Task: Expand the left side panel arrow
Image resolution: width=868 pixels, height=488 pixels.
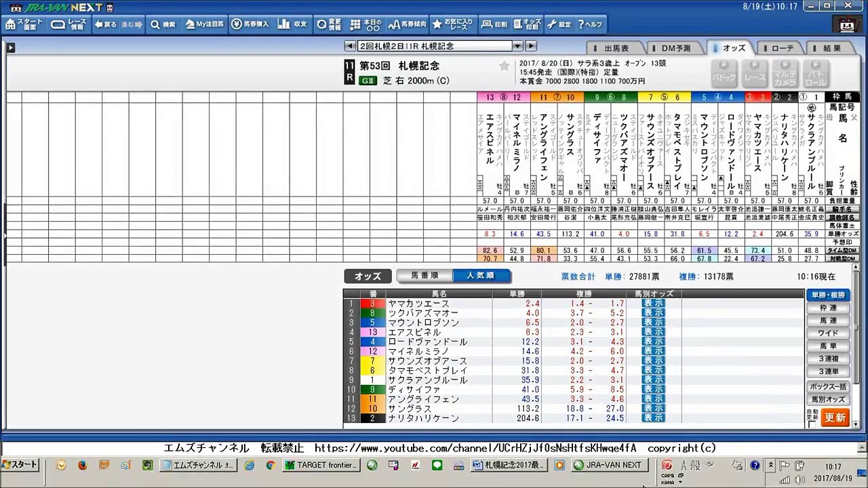Action: click(x=10, y=48)
